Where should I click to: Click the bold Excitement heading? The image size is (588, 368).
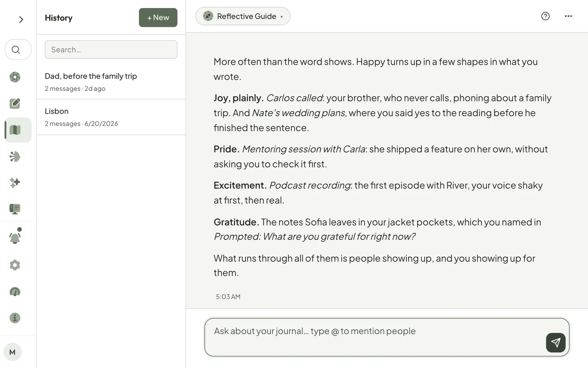click(240, 185)
